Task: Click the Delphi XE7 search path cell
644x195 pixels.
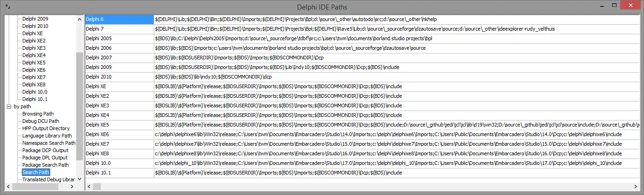Action: click(x=397, y=144)
